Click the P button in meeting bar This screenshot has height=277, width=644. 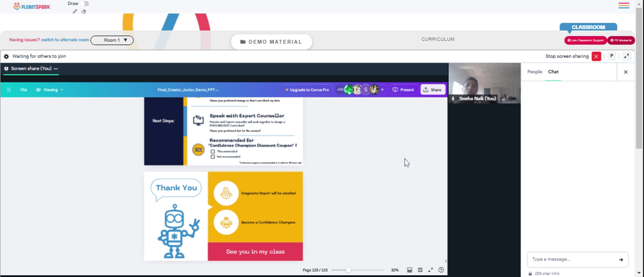(612, 56)
